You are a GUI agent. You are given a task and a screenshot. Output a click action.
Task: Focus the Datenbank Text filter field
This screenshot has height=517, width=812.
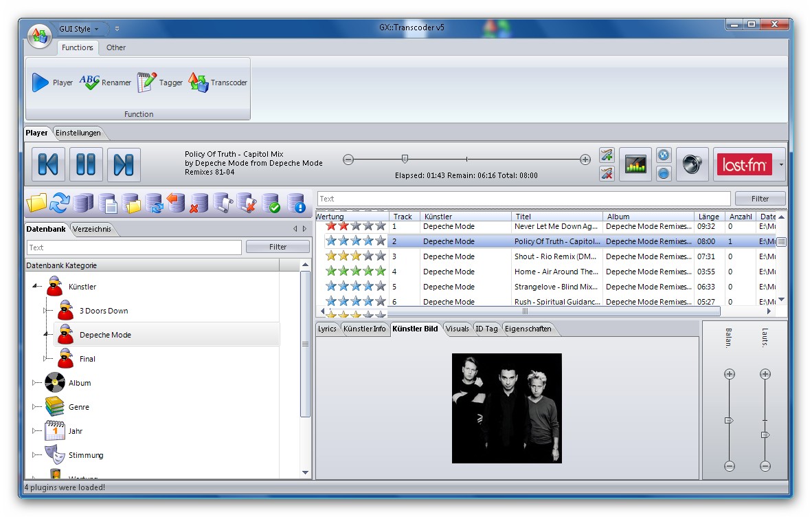pyautogui.click(x=134, y=247)
